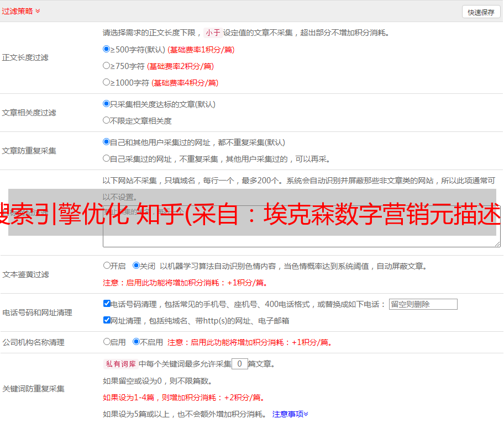This screenshot has height=424, width=504.
Task: Expand the 注意事项 link
Action: click(x=290, y=414)
